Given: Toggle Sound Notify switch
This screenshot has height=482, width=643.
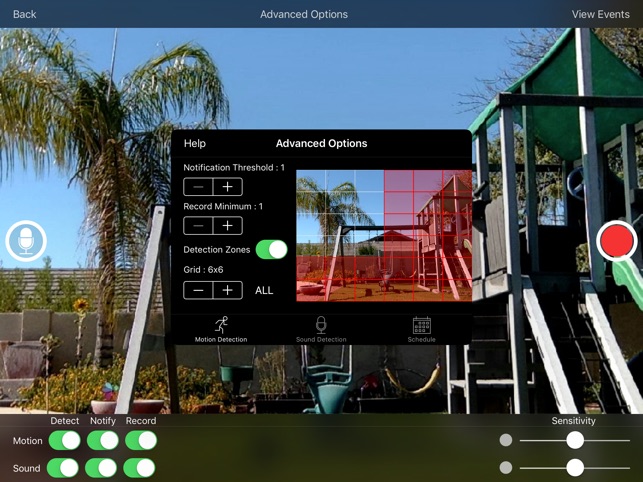Looking at the screenshot, I should click(x=101, y=468).
